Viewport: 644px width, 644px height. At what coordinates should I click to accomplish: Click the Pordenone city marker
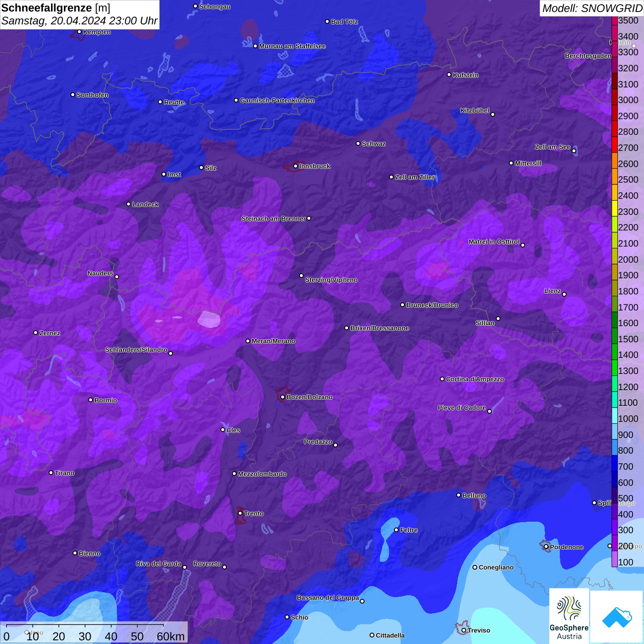point(546,546)
